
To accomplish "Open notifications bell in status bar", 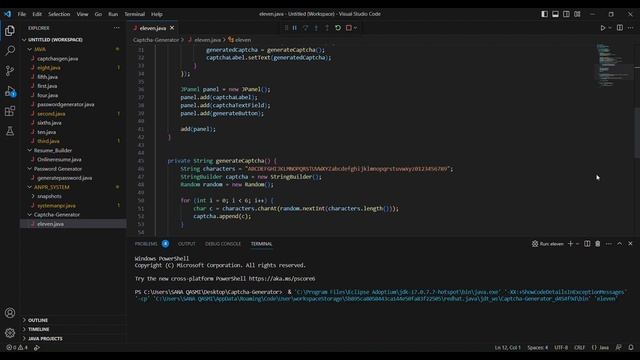I will pyautogui.click(x=631, y=347).
